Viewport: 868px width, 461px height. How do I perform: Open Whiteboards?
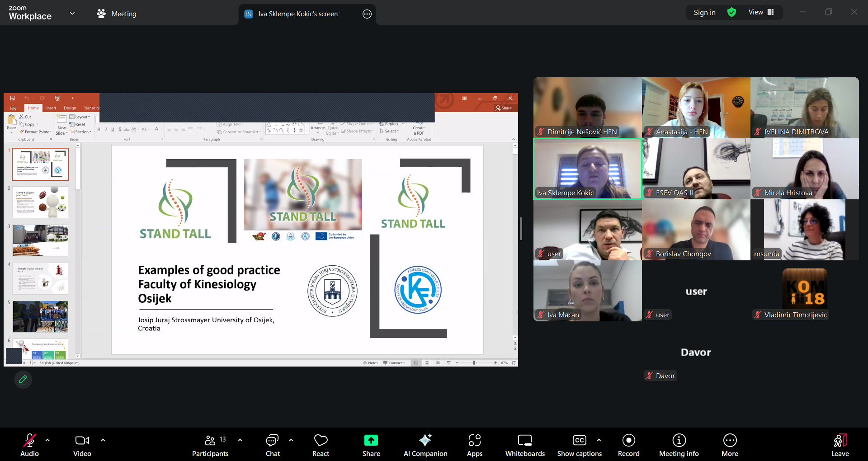click(525, 445)
